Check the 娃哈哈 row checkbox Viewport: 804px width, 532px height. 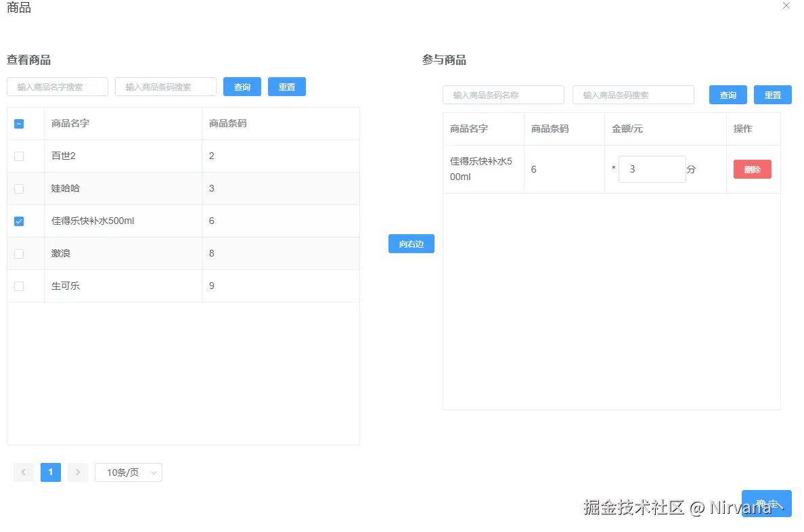pos(19,189)
